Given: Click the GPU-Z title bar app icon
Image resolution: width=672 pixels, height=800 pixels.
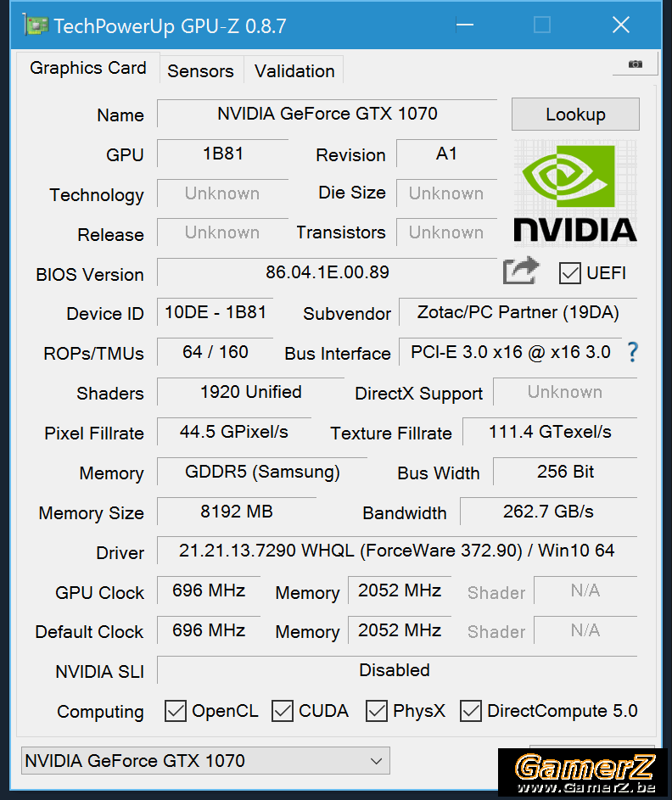Looking at the screenshot, I should tap(36, 25).
